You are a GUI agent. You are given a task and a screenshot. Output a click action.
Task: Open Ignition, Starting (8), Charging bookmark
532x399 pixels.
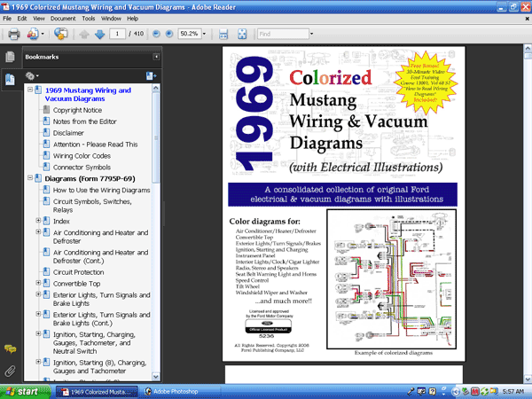[x=99, y=367]
